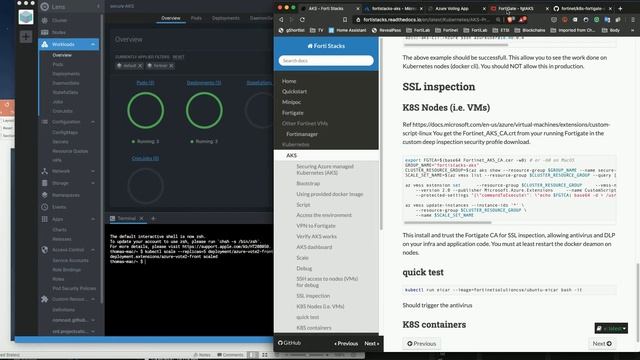Close the Terminal tab in Lens

142,218
